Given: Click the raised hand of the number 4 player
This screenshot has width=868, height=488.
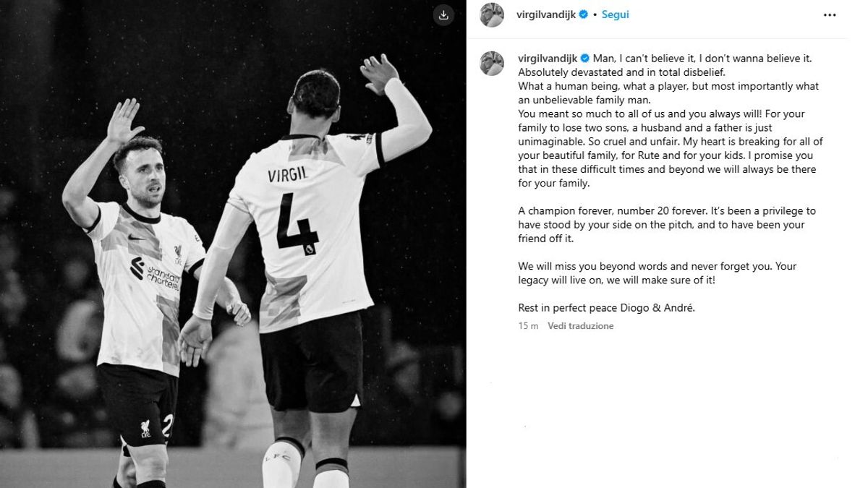Looking at the screenshot, I should [x=378, y=72].
